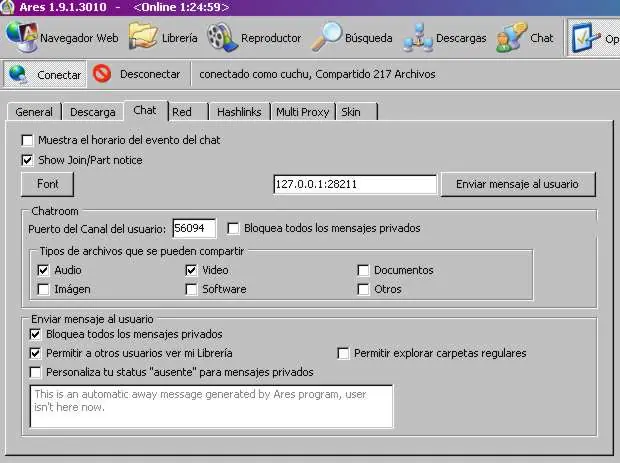
Task: Open Descargas from toolbar label
Action: pyautogui.click(x=461, y=38)
